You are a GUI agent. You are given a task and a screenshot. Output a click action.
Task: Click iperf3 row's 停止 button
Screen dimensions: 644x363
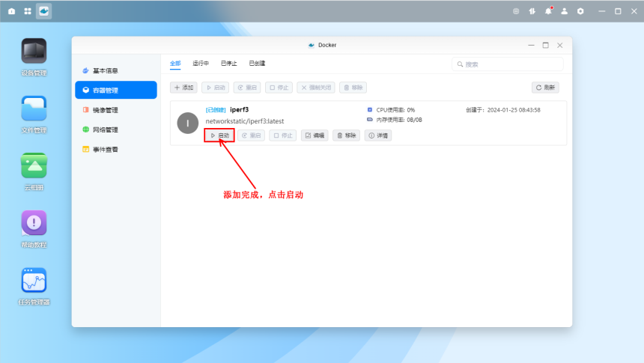(x=282, y=135)
